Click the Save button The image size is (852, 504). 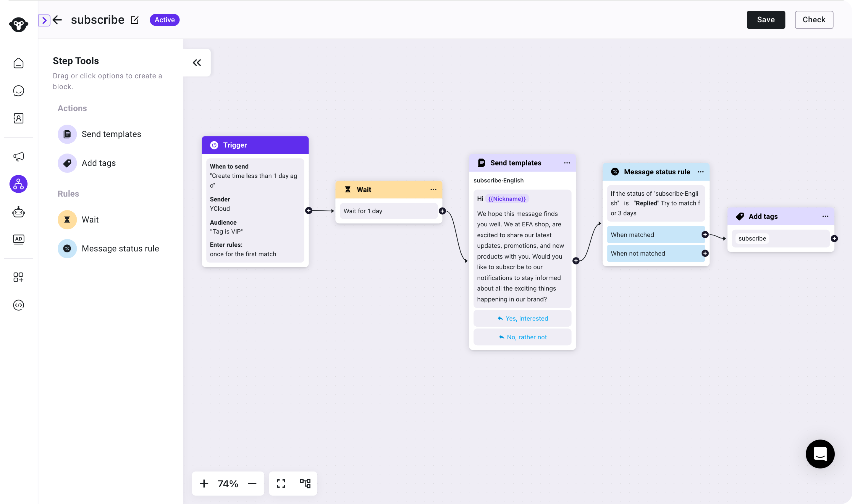766,20
